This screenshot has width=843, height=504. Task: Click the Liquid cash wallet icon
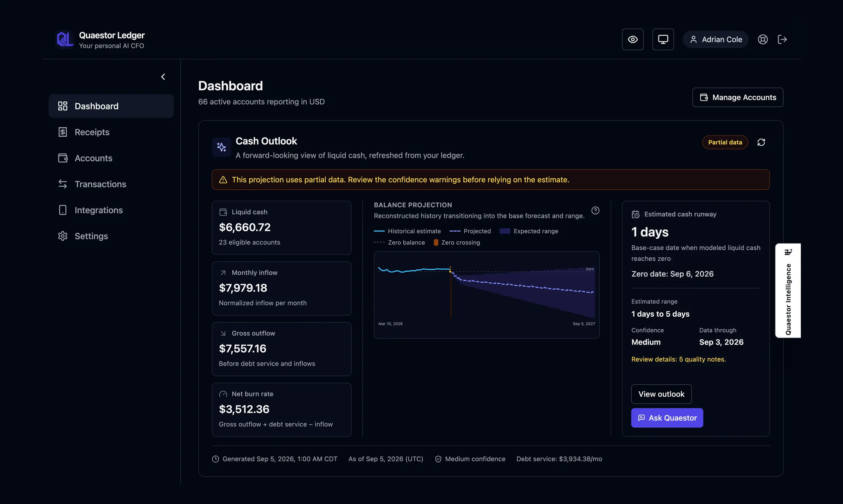pyautogui.click(x=223, y=212)
